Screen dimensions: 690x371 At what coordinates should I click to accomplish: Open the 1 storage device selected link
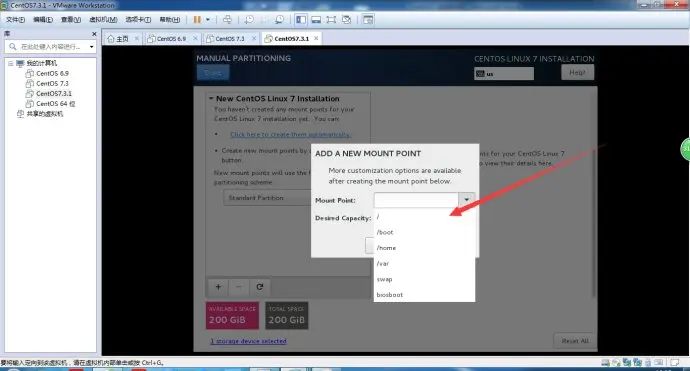click(x=249, y=341)
